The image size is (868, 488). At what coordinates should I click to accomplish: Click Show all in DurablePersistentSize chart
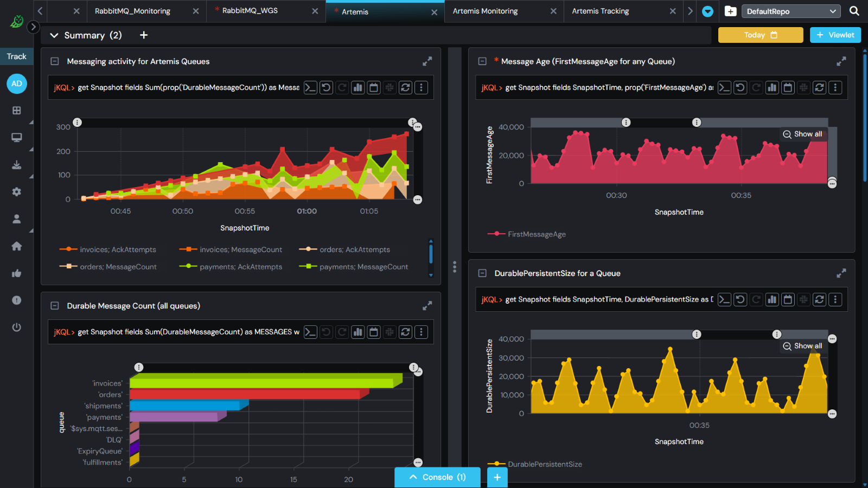tap(802, 346)
